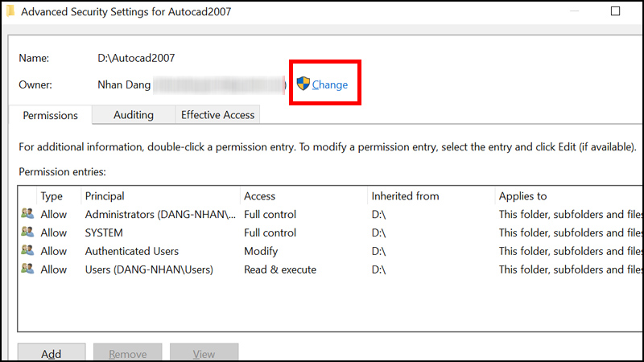Click the Inherited from column header

tap(431, 196)
